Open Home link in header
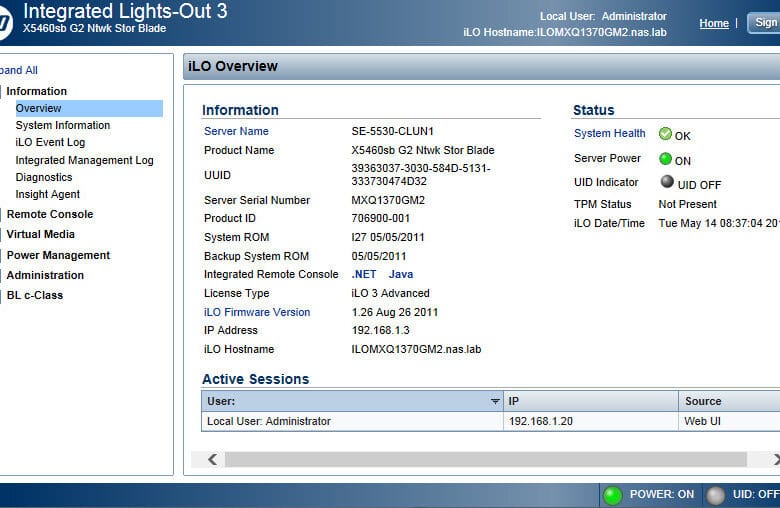 [714, 23]
